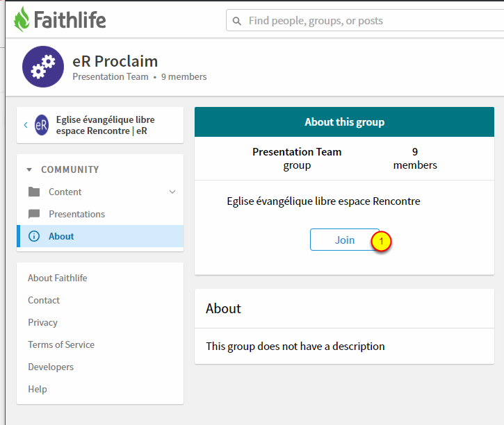
Task: Click the Content folder icon
Action: 34,192
